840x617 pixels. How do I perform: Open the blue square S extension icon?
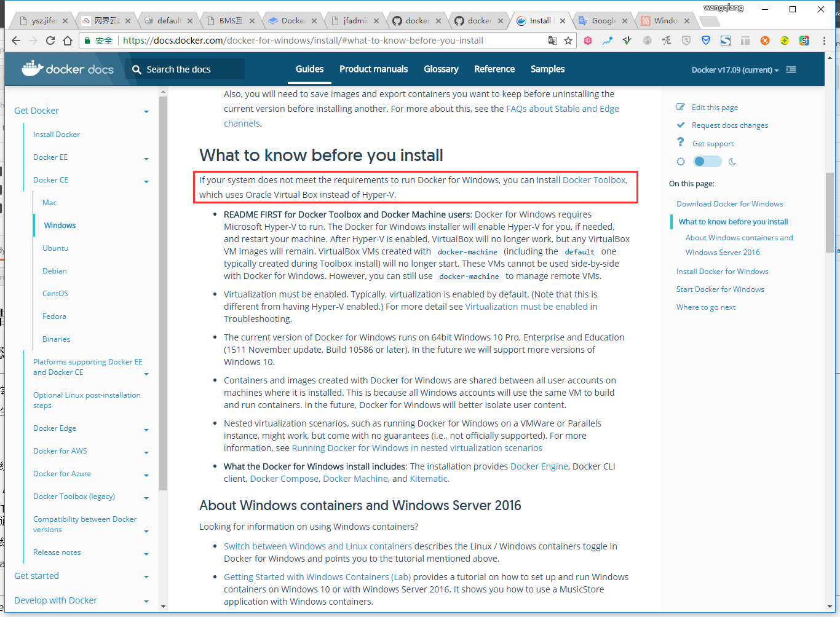pyautogui.click(x=726, y=41)
